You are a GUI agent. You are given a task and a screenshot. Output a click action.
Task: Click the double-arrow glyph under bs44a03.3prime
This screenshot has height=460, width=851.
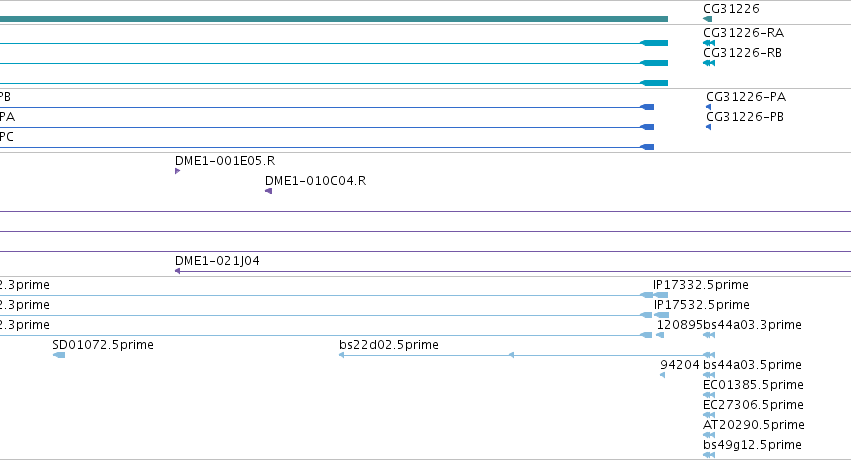coord(709,335)
